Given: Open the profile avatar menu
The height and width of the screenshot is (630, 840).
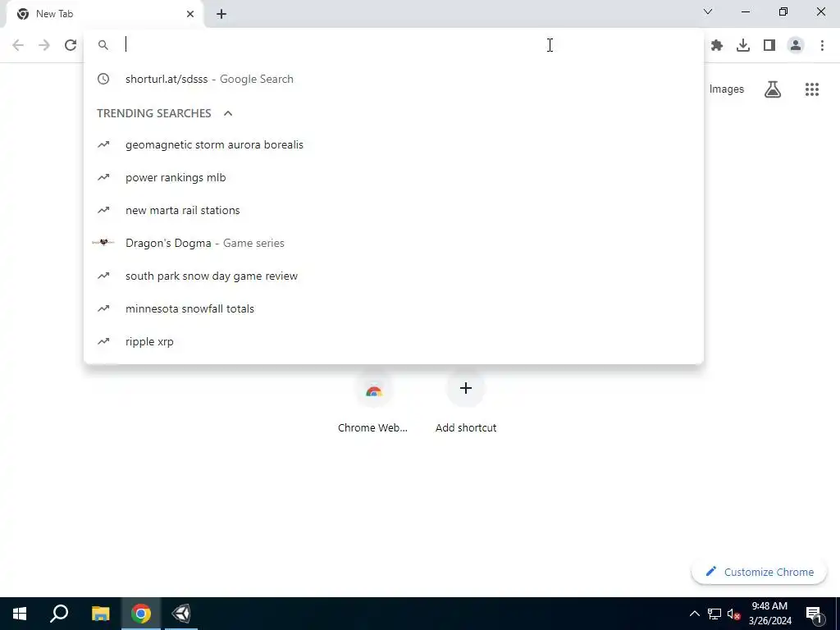Looking at the screenshot, I should tap(796, 46).
